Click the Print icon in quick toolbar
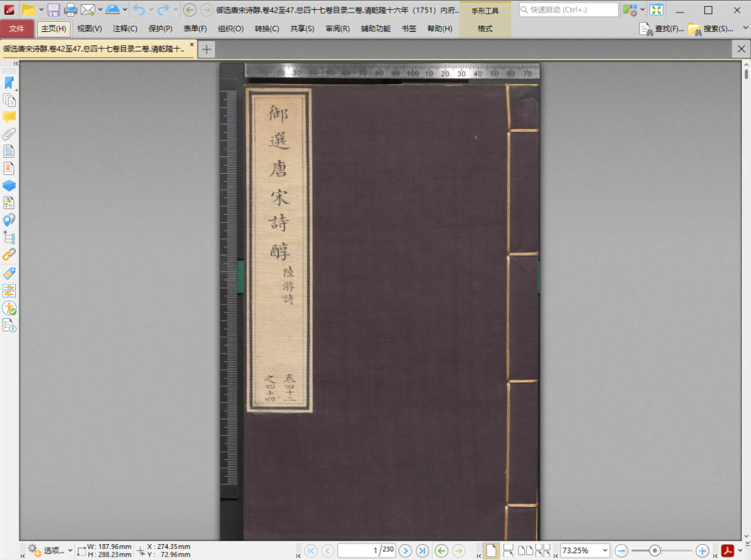The image size is (751, 560). point(70,10)
